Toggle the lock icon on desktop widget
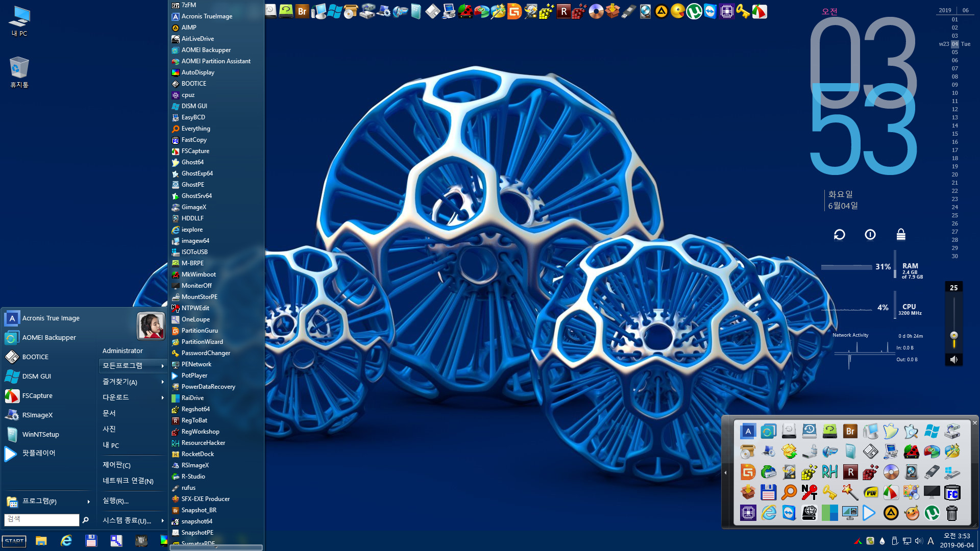 point(901,235)
